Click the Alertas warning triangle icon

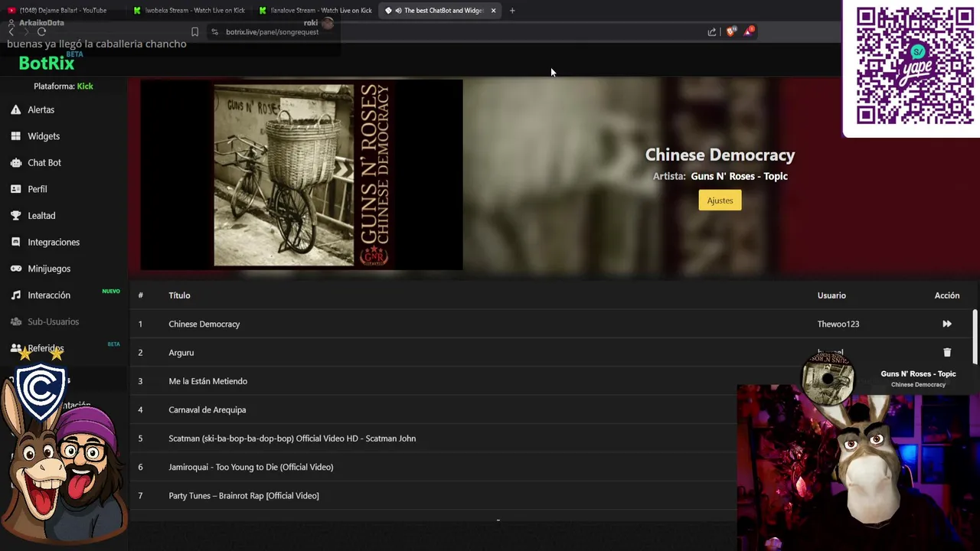[15, 109]
